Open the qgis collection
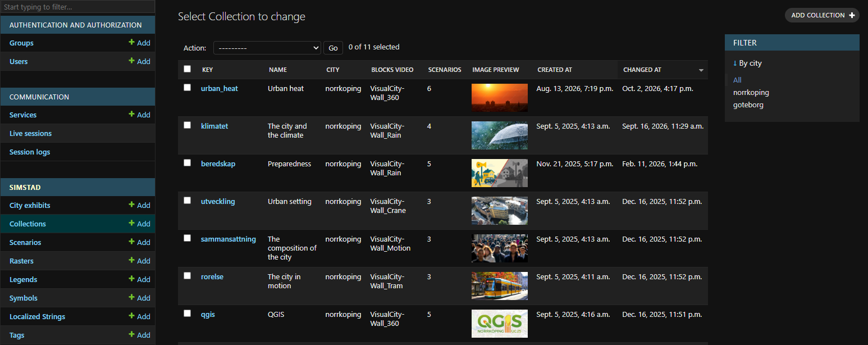The image size is (868, 345). (x=208, y=314)
